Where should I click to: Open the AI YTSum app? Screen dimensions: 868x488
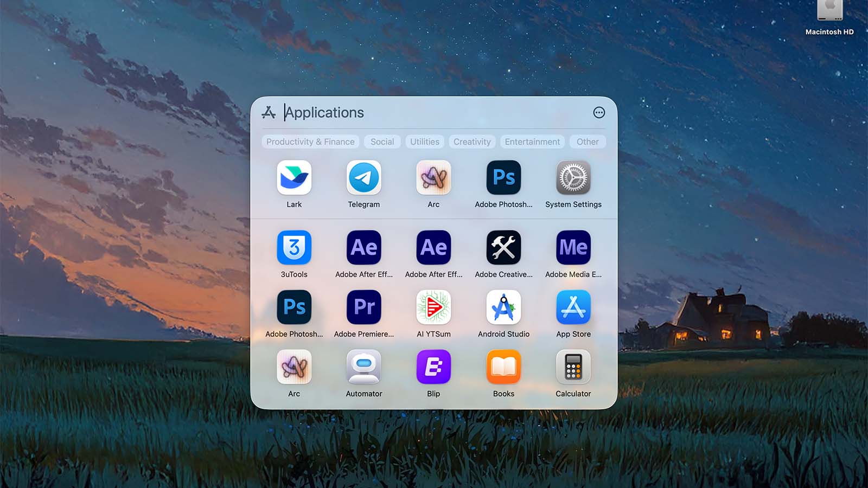click(x=433, y=307)
